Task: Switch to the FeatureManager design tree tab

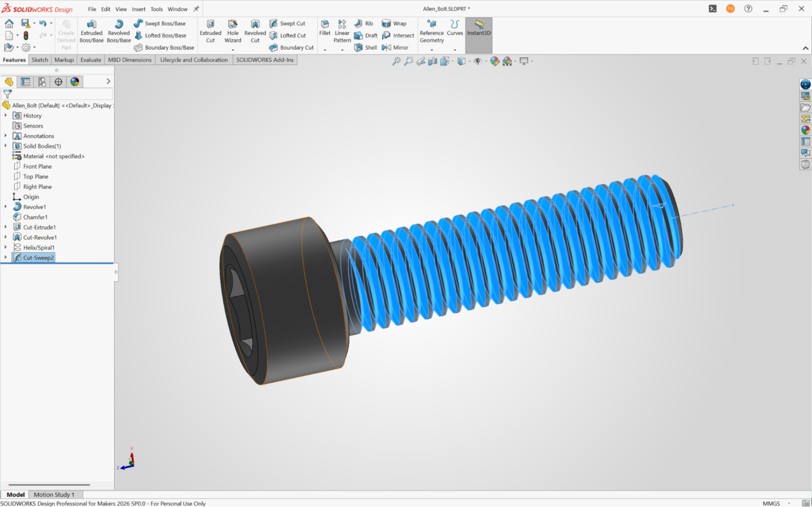Action: point(9,82)
